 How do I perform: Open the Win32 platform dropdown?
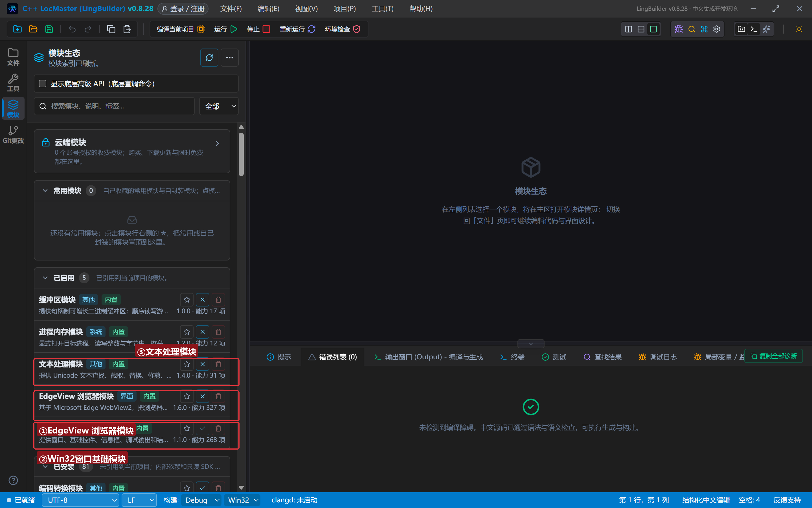(242, 500)
